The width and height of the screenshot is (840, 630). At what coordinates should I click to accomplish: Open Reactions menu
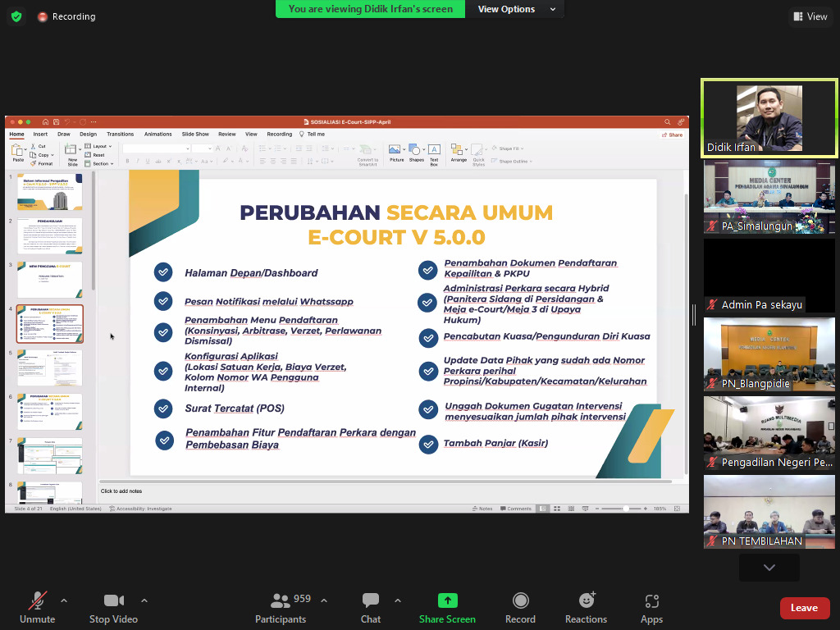point(586,608)
